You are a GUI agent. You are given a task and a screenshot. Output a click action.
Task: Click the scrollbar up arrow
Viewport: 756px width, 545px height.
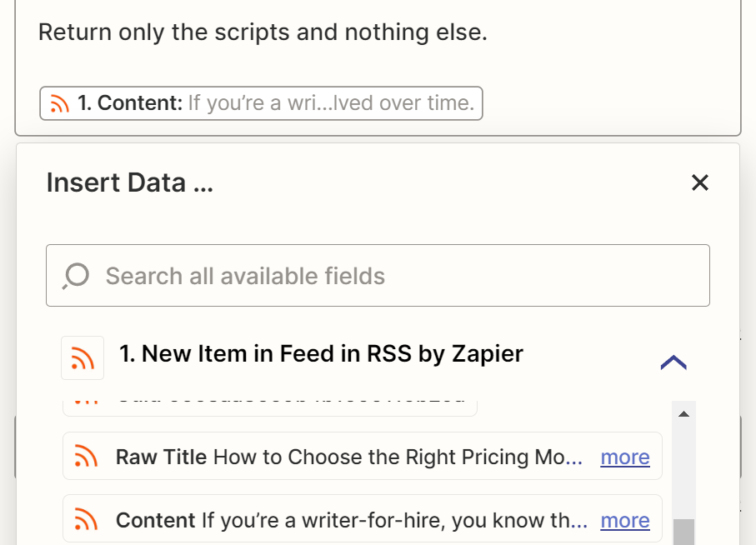(x=683, y=414)
